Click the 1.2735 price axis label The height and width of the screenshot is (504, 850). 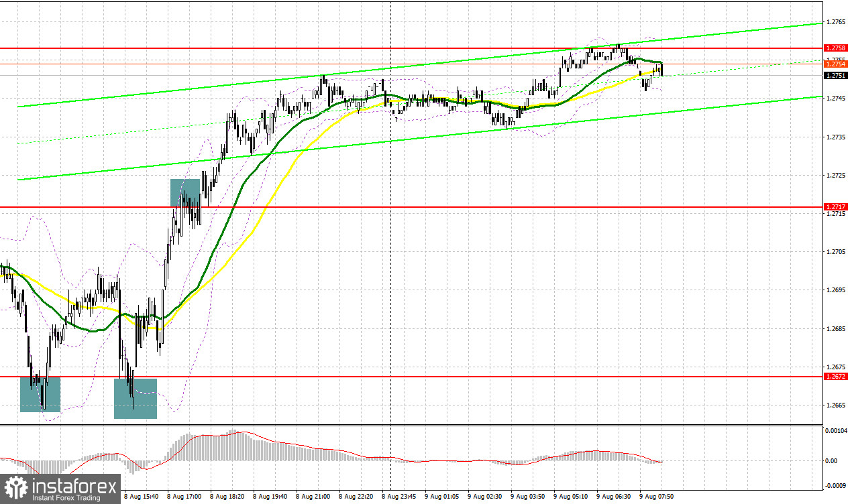pyautogui.click(x=836, y=137)
